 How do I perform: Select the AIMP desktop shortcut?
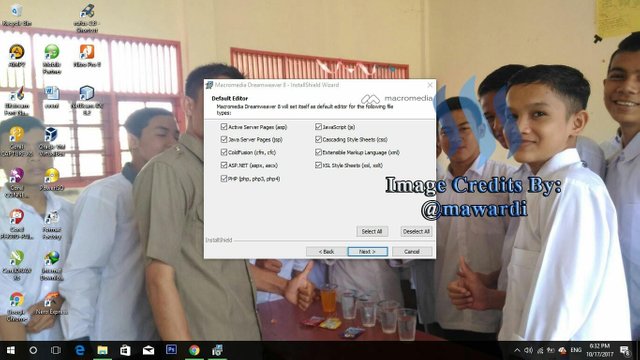pos(17,56)
